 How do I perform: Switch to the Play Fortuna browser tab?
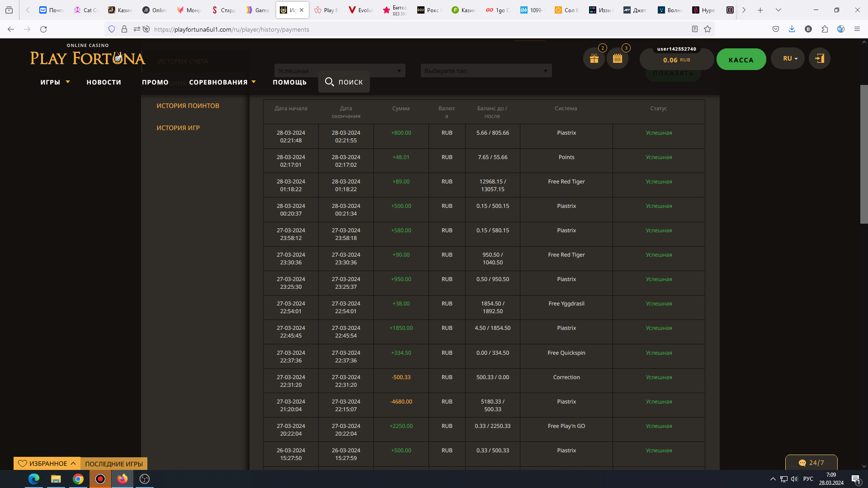pos(326,10)
